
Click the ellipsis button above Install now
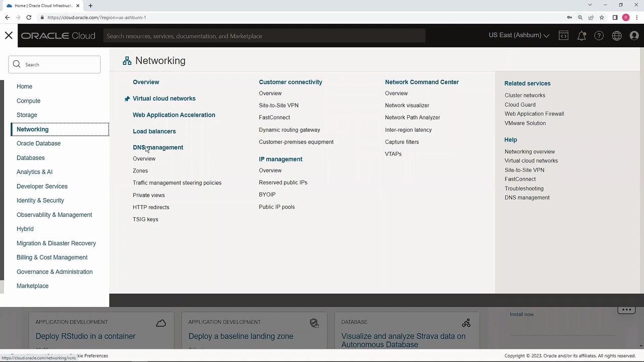coord(626,309)
